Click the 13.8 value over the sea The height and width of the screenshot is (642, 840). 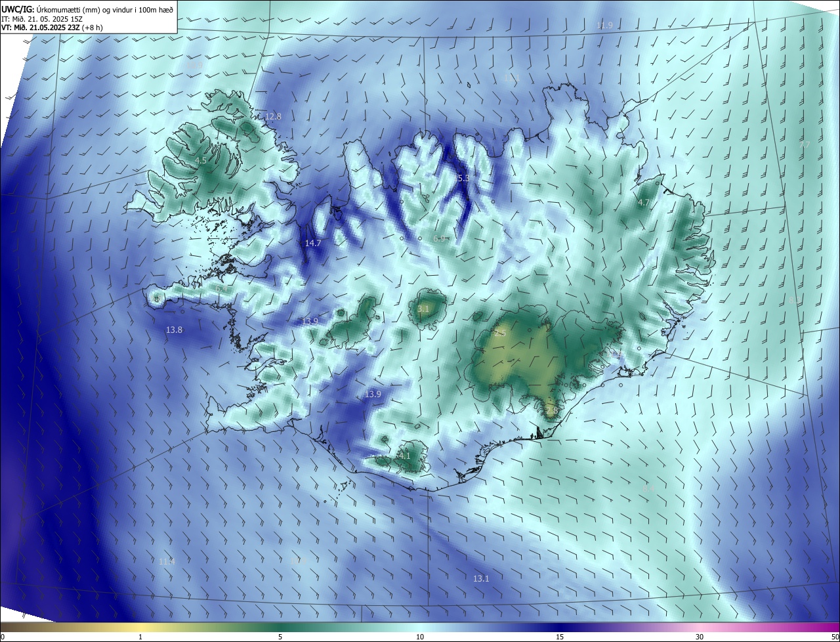tap(174, 330)
